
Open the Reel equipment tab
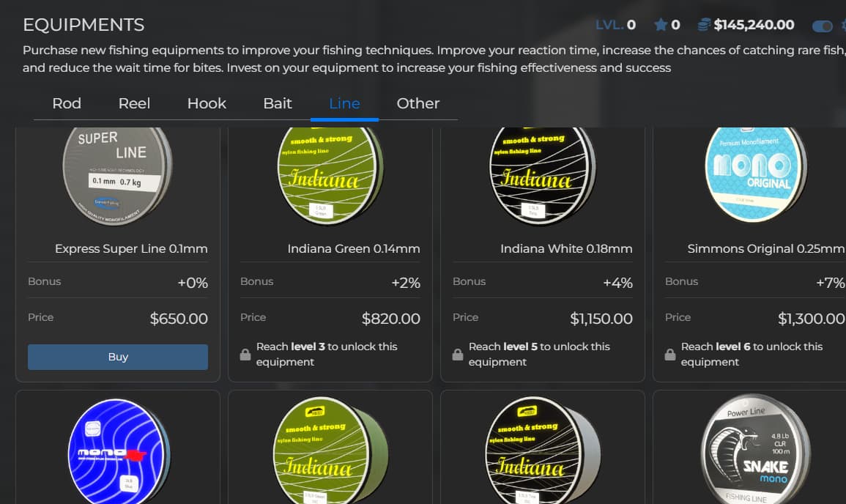[x=134, y=103]
